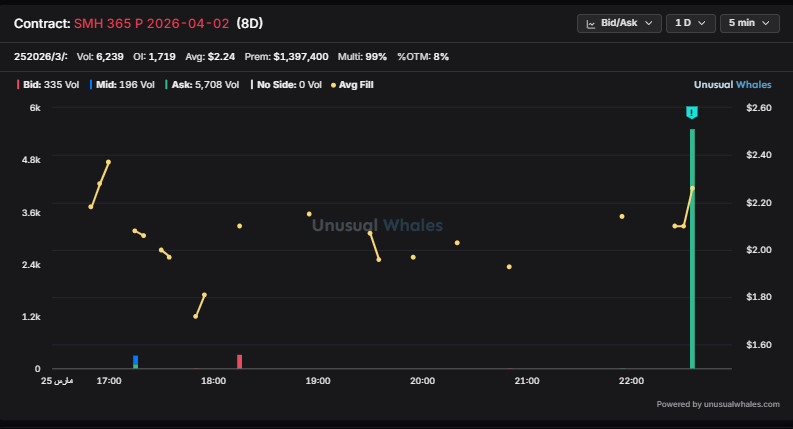Open the Powered by unusualwhales.com link
Viewport: 793px width, 429px height.
click(718, 404)
